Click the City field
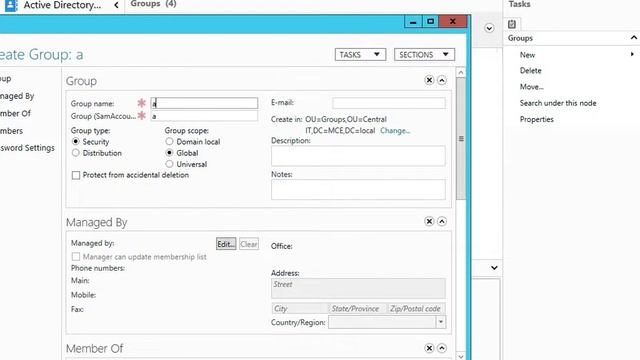 (300, 309)
